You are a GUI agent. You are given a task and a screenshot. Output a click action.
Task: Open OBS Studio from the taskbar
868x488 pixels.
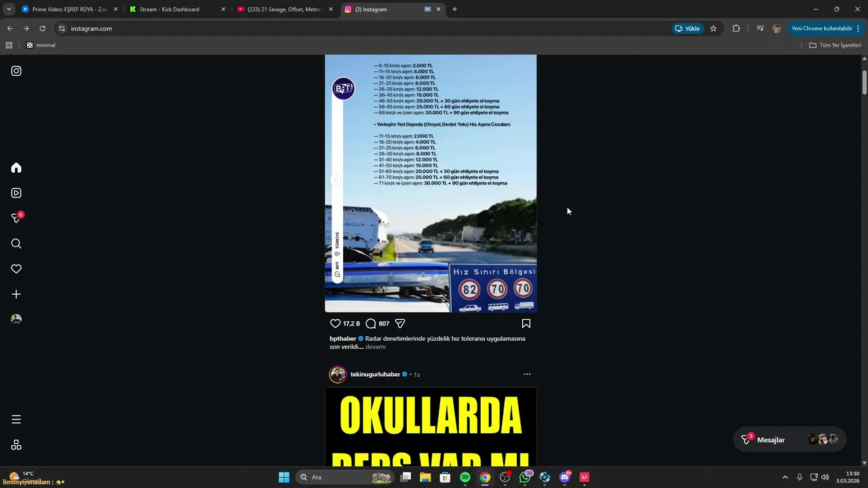[x=505, y=477]
